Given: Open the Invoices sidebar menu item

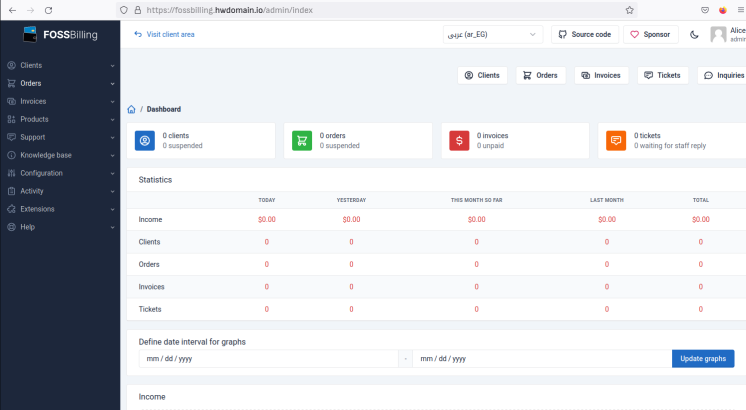Looking at the screenshot, I should point(60,101).
